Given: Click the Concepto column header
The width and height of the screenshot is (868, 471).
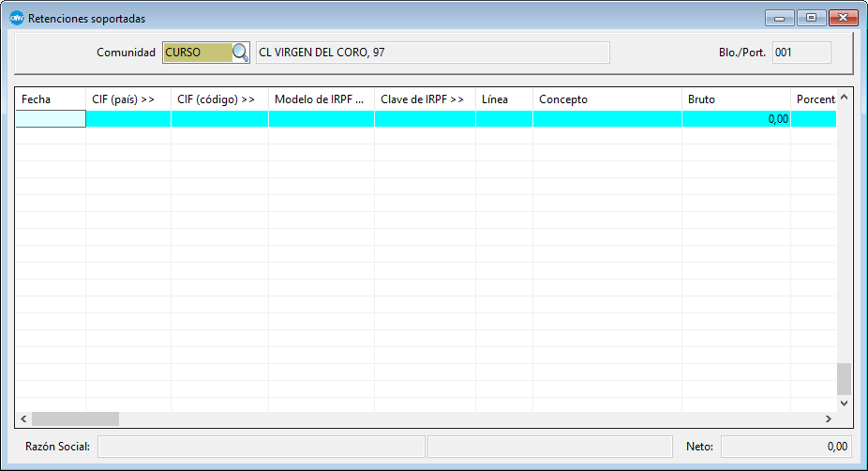Looking at the screenshot, I should [606, 99].
